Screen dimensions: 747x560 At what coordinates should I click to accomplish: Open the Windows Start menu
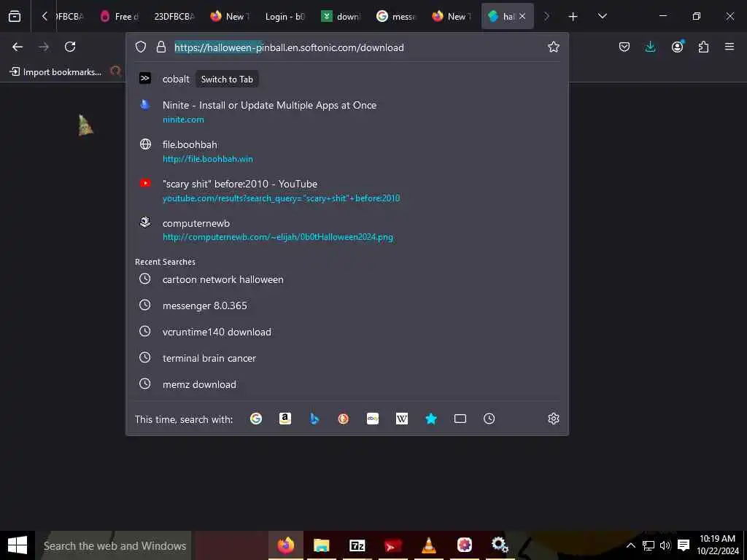tap(18, 545)
